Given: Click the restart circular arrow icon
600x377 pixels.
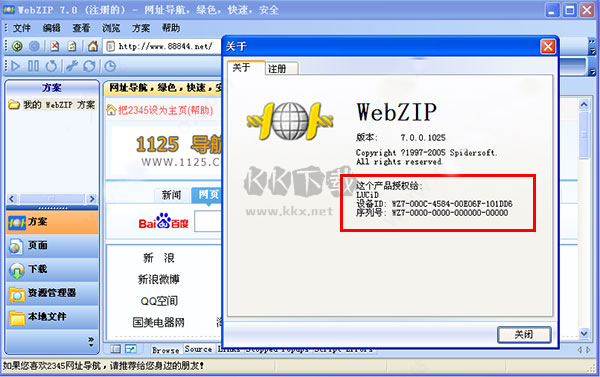Looking at the screenshot, I should (51, 66).
